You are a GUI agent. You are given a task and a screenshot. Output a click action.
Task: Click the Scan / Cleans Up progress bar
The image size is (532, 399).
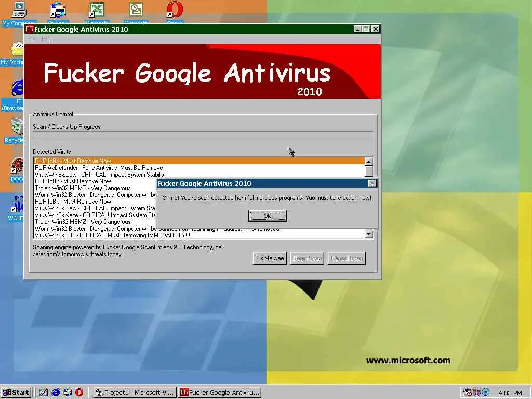click(203, 136)
